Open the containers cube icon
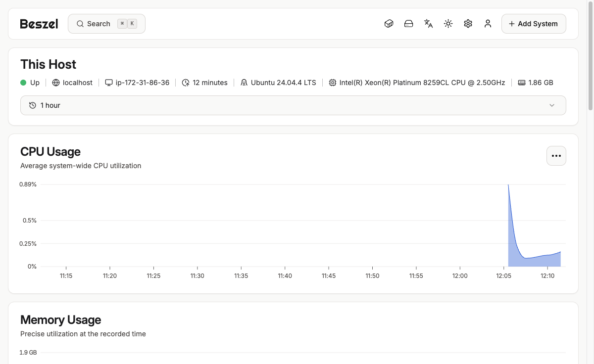The width and height of the screenshot is (594, 364). [x=389, y=24]
